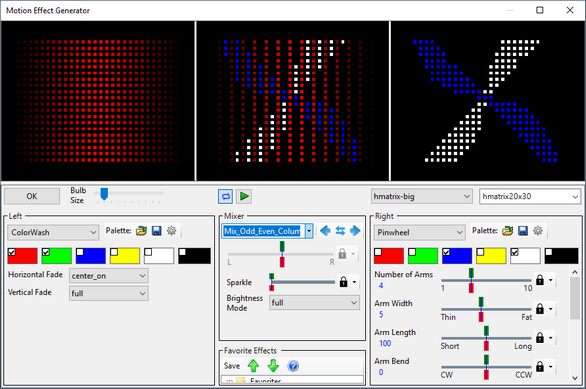Click the OK button
586x389 pixels.
[x=32, y=196]
